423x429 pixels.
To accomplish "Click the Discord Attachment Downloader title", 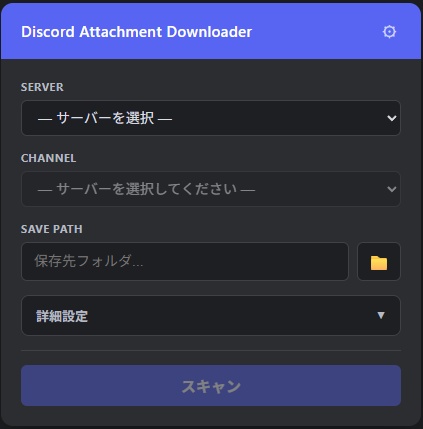I will [x=136, y=32].
